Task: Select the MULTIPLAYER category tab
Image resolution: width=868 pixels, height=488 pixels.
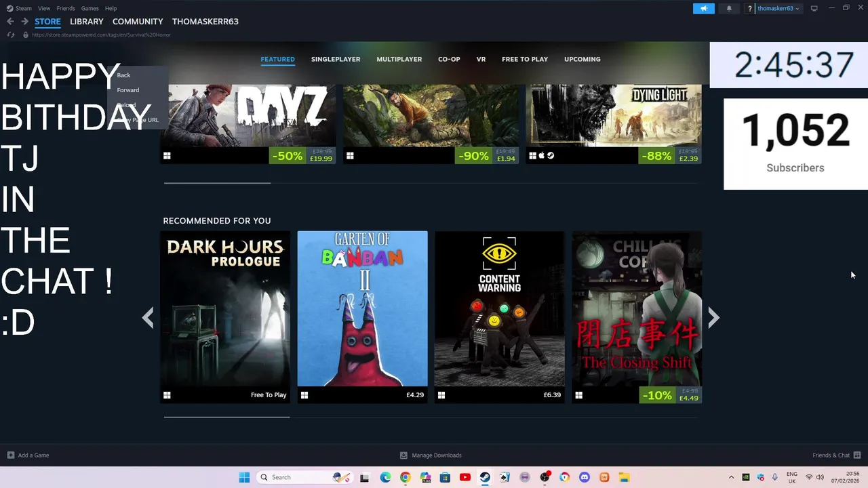Action: (399, 59)
